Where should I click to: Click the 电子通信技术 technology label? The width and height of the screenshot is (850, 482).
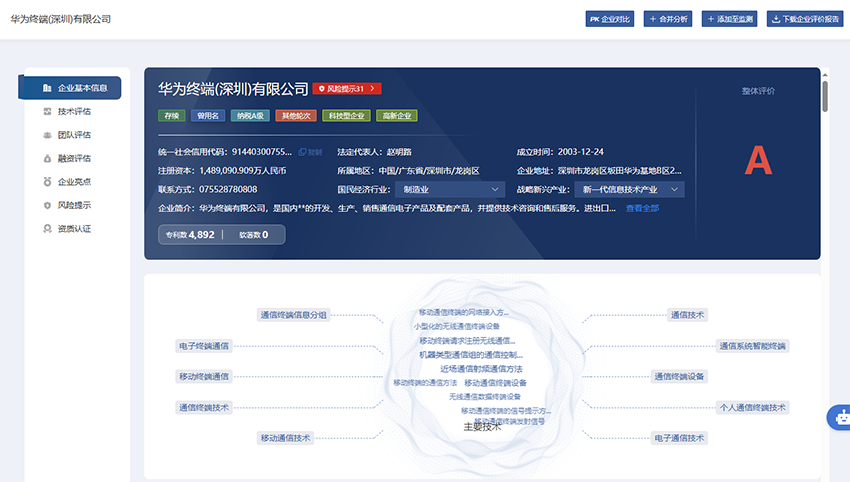point(679,438)
